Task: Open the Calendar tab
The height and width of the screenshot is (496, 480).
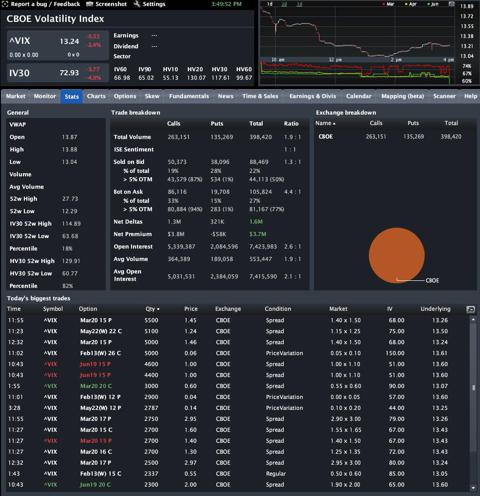Action: (x=358, y=96)
